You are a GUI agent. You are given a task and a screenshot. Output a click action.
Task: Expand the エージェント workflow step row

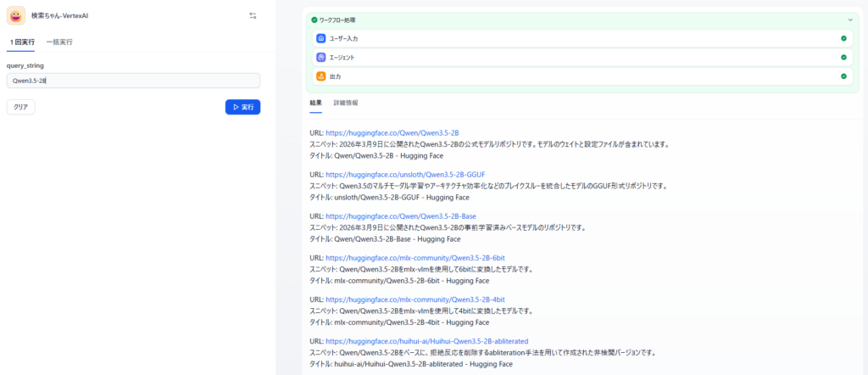pos(576,58)
